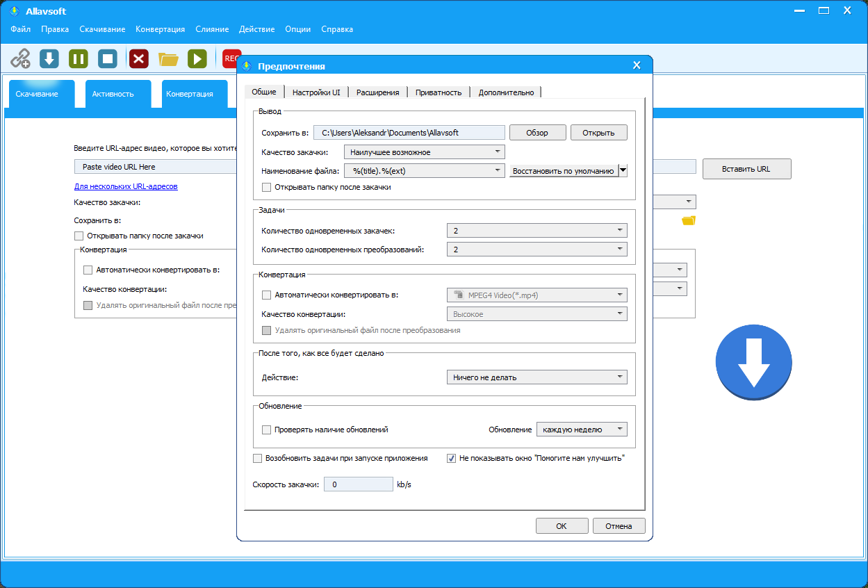This screenshot has height=588, width=868.
Task: Switch to 'Настройки UI' tab
Action: tap(316, 92)
